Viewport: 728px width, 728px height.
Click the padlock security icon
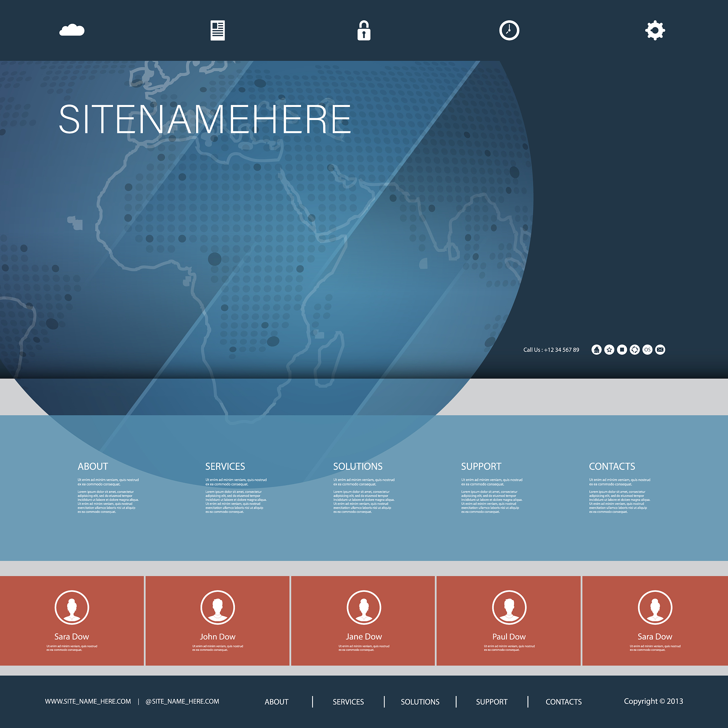364,31
